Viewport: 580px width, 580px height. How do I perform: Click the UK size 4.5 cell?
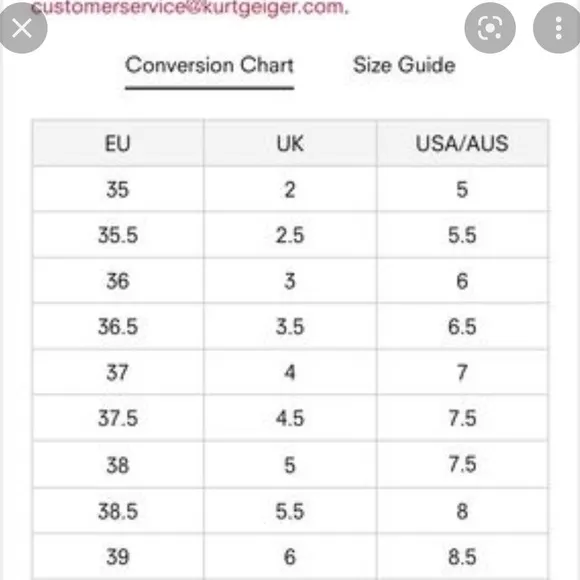pyautogui.click(x=290, y=418)
